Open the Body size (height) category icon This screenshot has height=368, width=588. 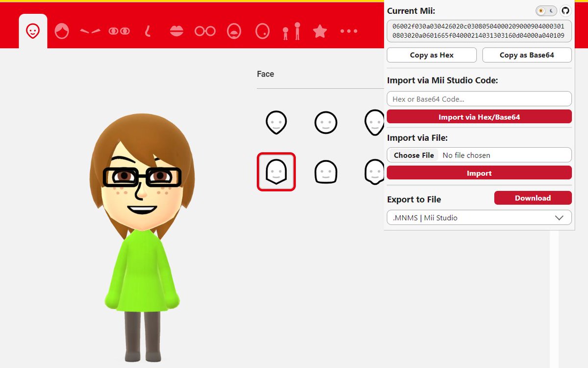click(292, 31)
